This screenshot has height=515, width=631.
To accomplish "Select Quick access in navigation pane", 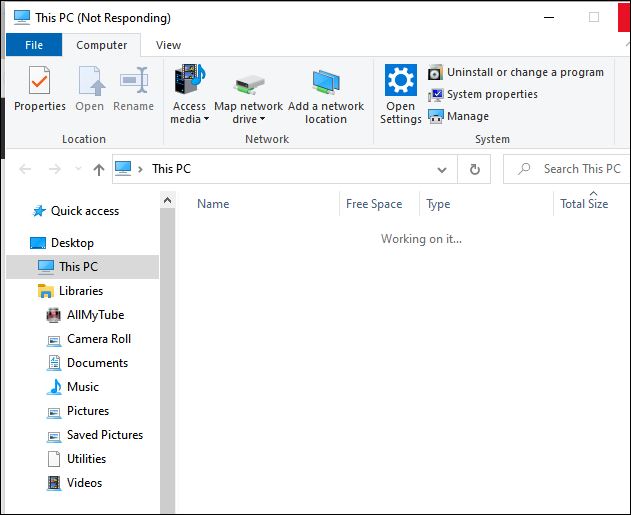I will tap(76, 211).
